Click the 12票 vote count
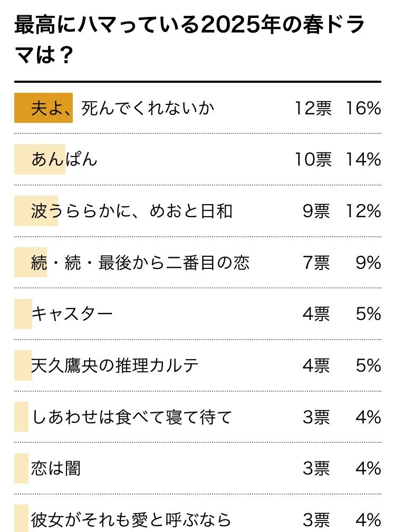Image resolution: width=395 pixels, height=532 pixels. click(313, 109)
